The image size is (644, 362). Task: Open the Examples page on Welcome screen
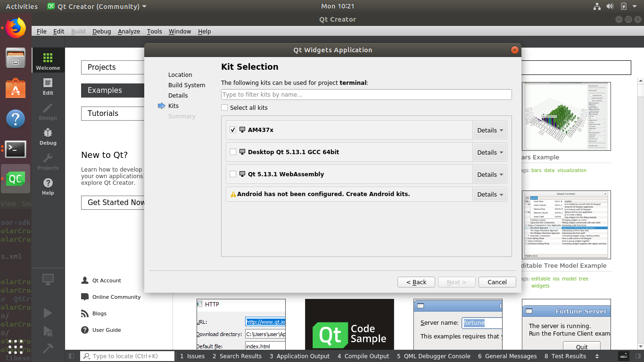pos(113,90)
